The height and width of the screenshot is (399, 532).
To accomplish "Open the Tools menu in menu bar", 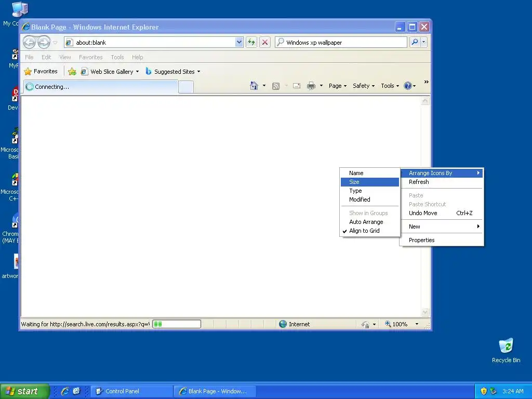I will [x=117, y=57].
